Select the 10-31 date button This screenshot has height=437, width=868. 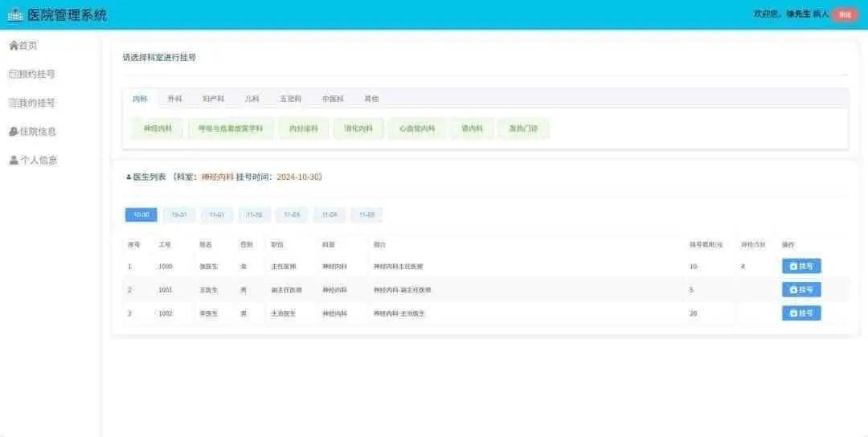coord(178,214)
